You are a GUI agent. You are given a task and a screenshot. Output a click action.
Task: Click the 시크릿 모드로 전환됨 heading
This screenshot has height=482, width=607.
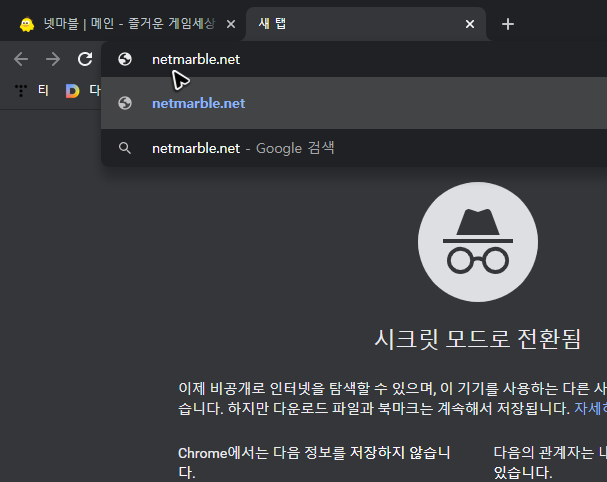point(478,339)
